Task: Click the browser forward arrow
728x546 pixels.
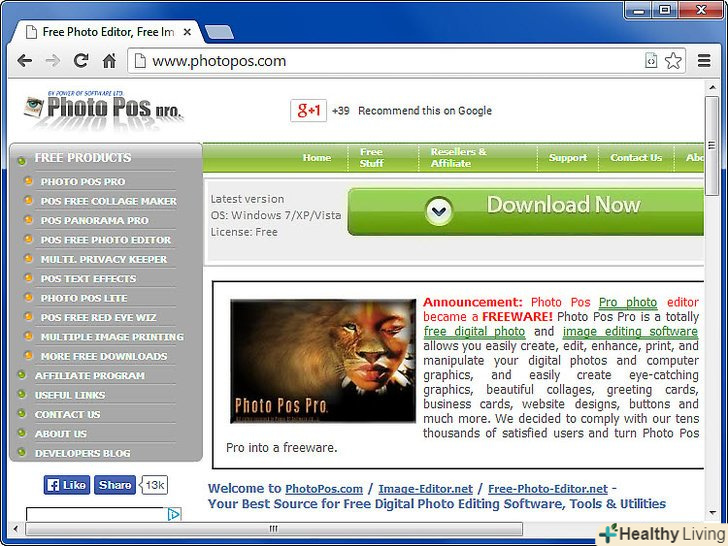Action: click(53, 61)
